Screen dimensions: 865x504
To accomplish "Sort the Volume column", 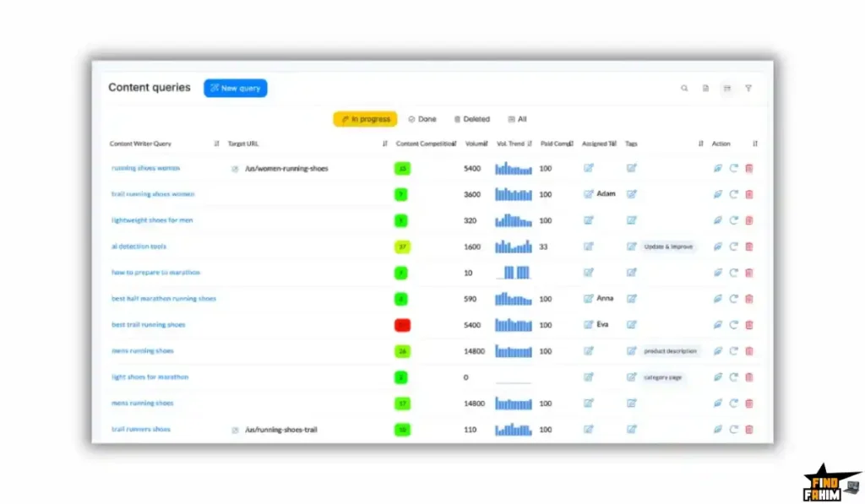I will 487,144.
